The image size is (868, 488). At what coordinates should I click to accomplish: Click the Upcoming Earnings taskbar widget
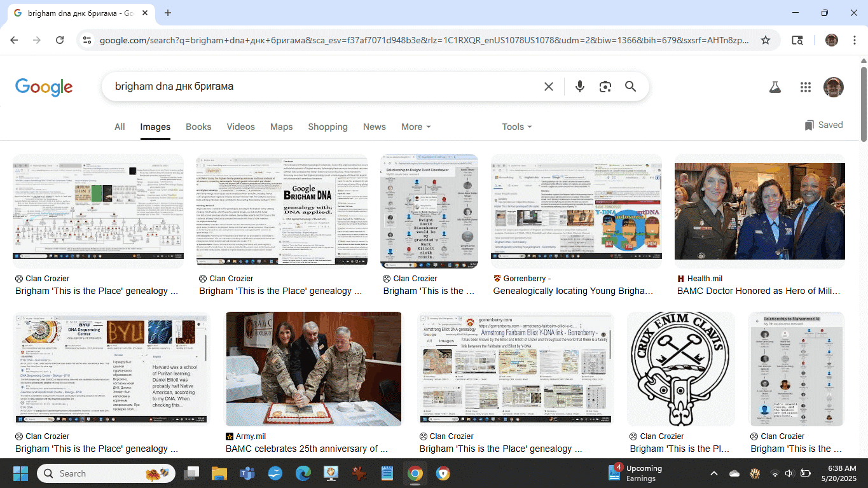(x=635, y=473)
